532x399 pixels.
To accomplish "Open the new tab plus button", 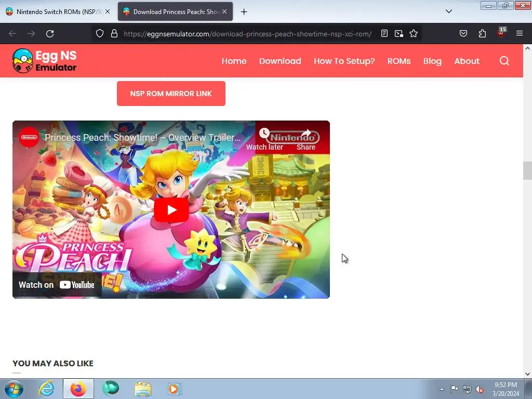I will click(244, 12).
